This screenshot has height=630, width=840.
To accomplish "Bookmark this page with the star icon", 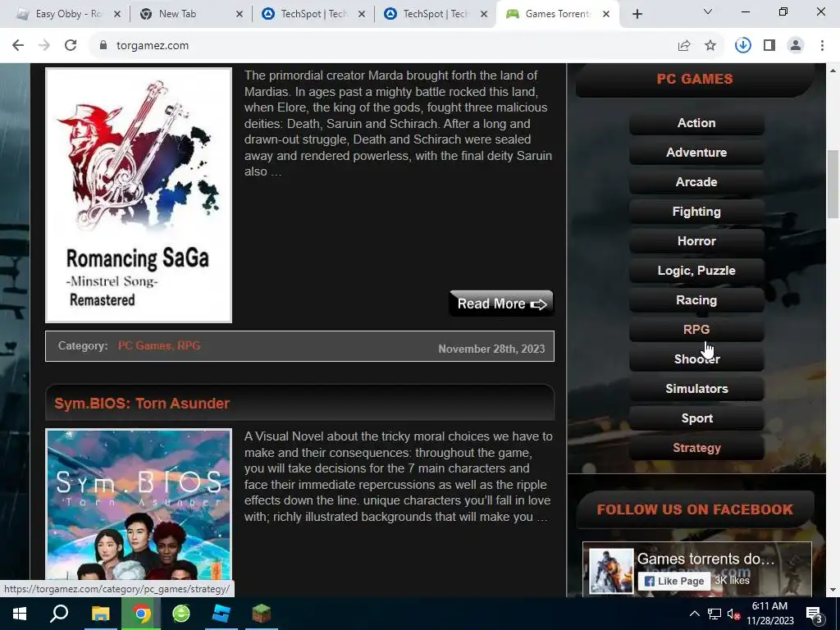I will coord(710,46).
